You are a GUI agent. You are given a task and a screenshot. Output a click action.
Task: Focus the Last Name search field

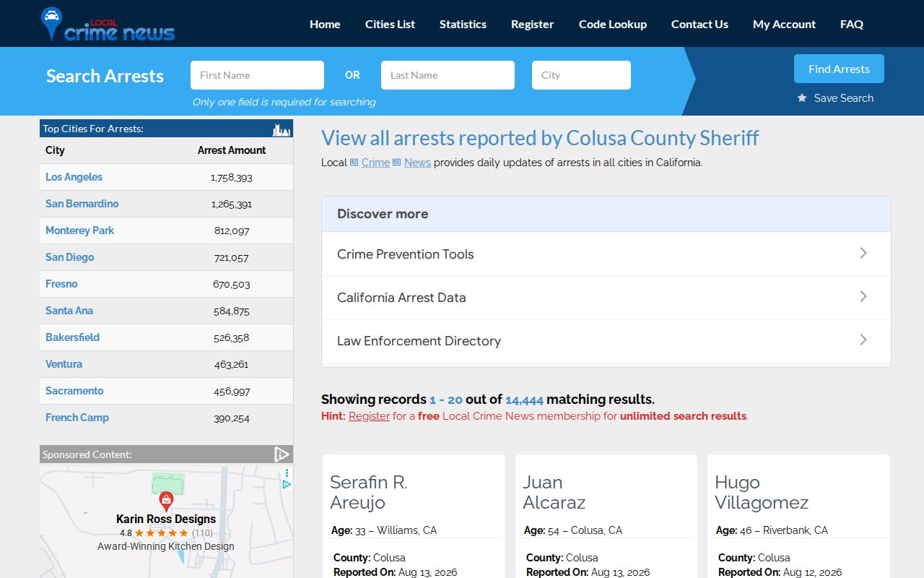(448, 75)
